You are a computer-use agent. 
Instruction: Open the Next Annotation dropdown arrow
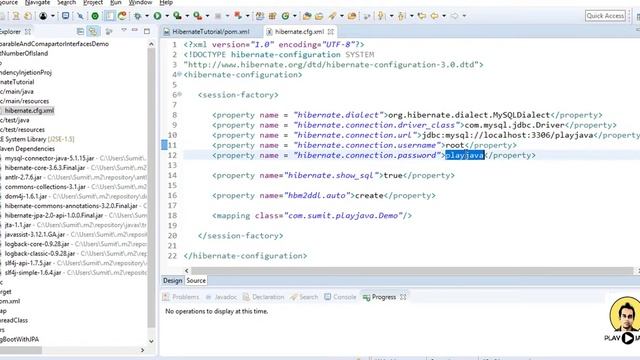point(391,16)
